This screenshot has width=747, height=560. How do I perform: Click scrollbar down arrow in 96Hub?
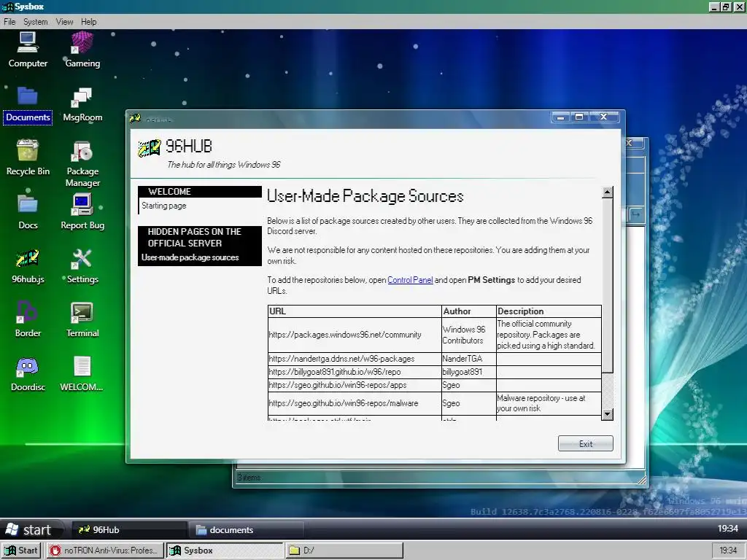(607, 414)
